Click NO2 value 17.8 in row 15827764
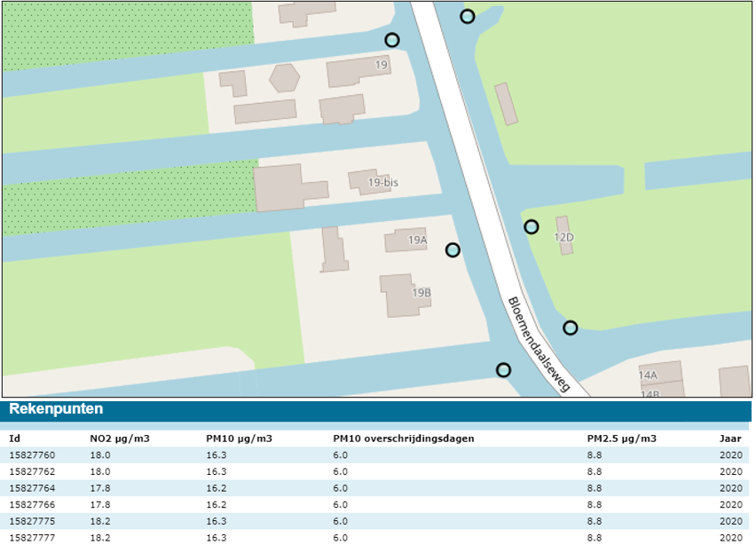 pyautogui.click(x=99, y=488)
